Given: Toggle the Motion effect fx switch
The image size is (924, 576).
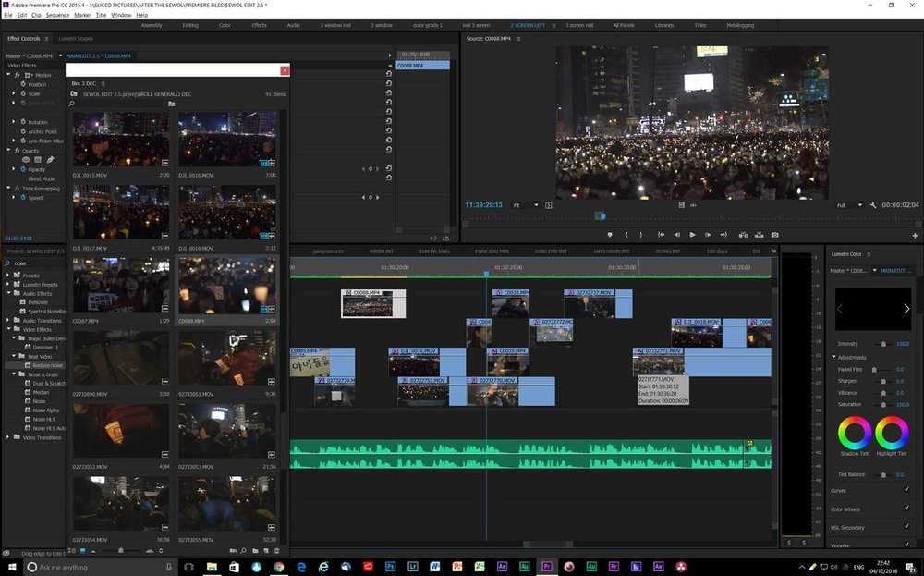Looking at the screenshot, I should pyautogui.click(x=17, y=75).
